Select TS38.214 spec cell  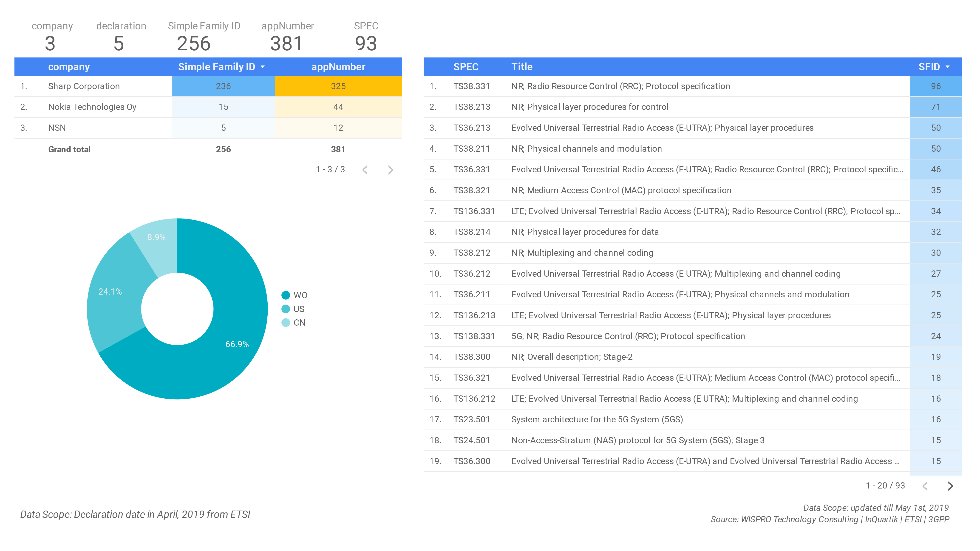pyautogui.click(x=471, y=232)
